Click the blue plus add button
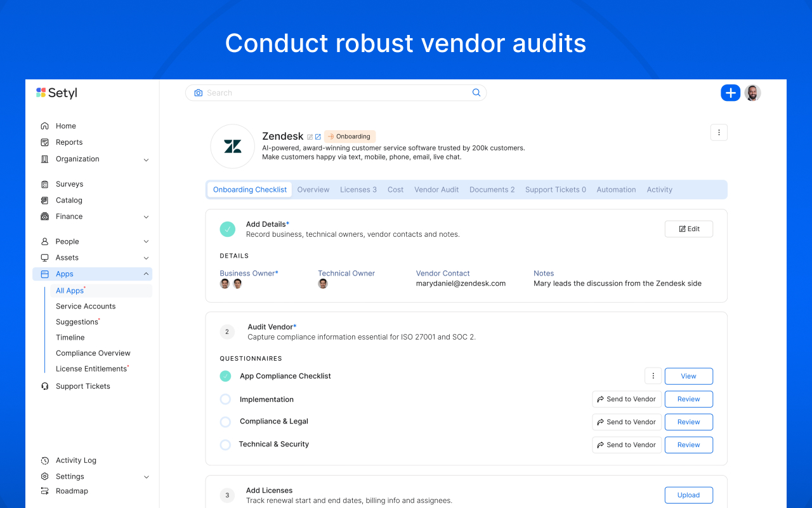Viewport: 812px width, 508px height. point(731,93)
